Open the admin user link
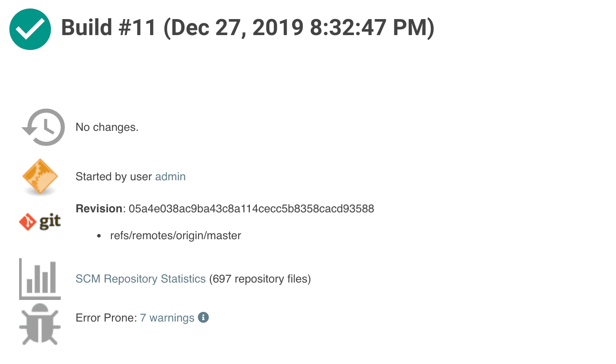The image size is (616, 364). [170, 177]
